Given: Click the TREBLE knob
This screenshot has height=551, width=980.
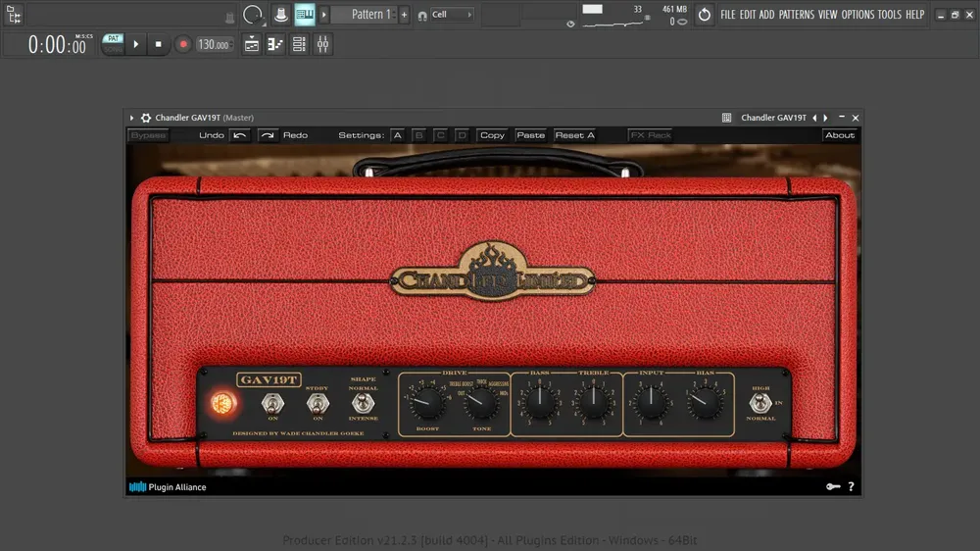Looking at the screenshot, I should pos(593,403).
